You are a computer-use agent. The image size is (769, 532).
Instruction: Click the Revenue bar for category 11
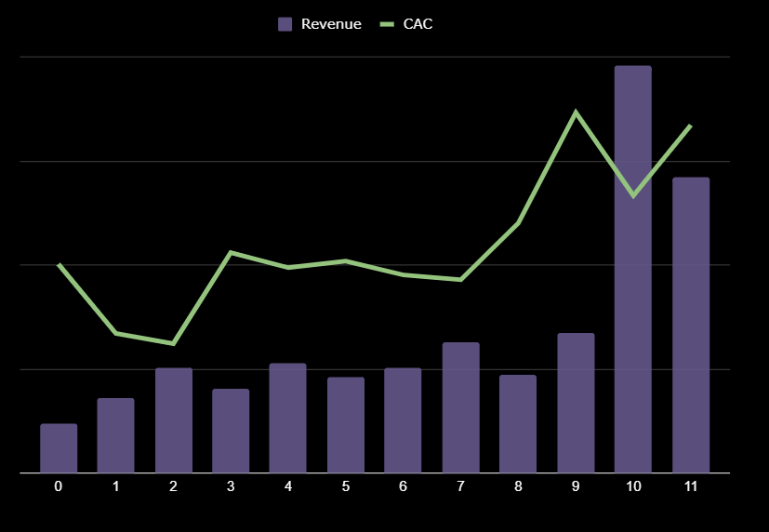pyautogui.click(x=691, y=325)
